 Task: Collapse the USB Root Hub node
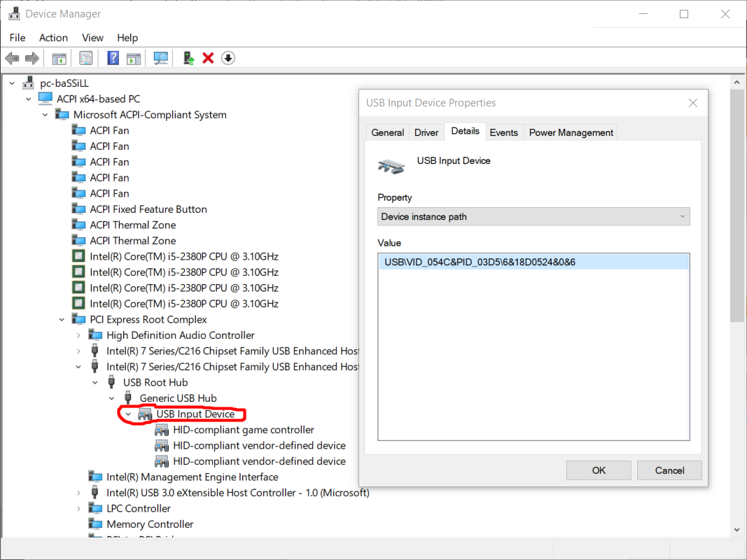[x=95, y=382]
